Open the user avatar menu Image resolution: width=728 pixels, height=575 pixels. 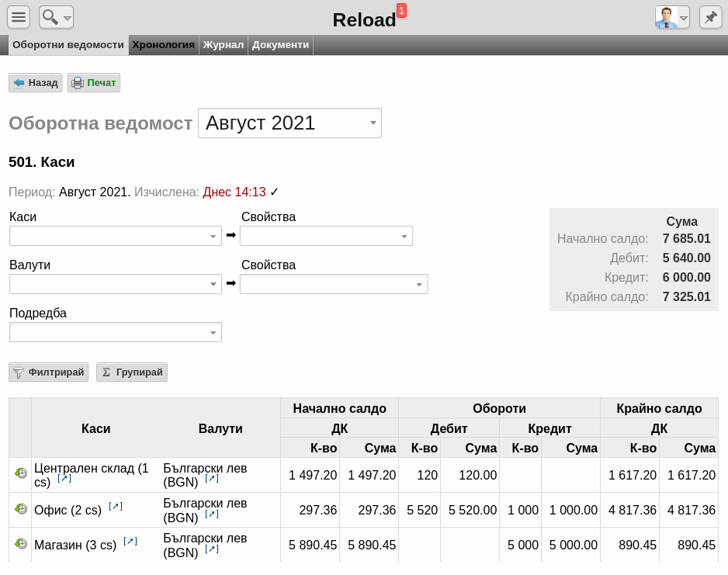tap(672, 18)
